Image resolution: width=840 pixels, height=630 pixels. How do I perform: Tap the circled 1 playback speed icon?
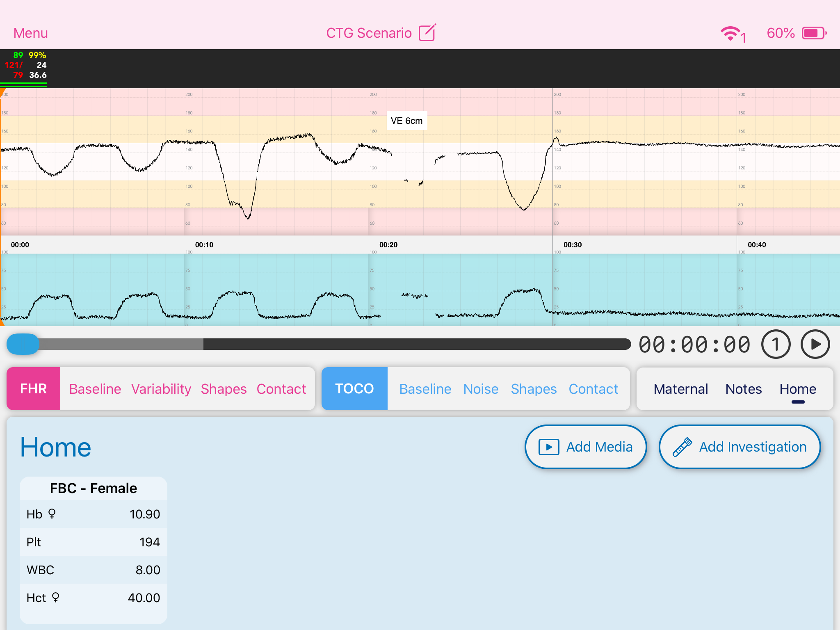click(775, 345)
